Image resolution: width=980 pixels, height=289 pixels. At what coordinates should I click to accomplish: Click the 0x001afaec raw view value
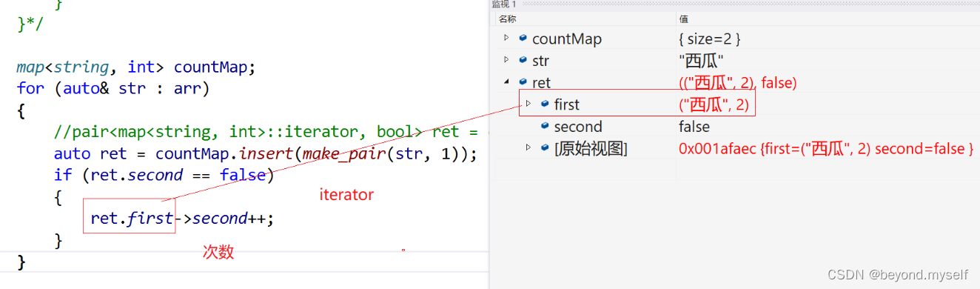[x=826, y=149]
